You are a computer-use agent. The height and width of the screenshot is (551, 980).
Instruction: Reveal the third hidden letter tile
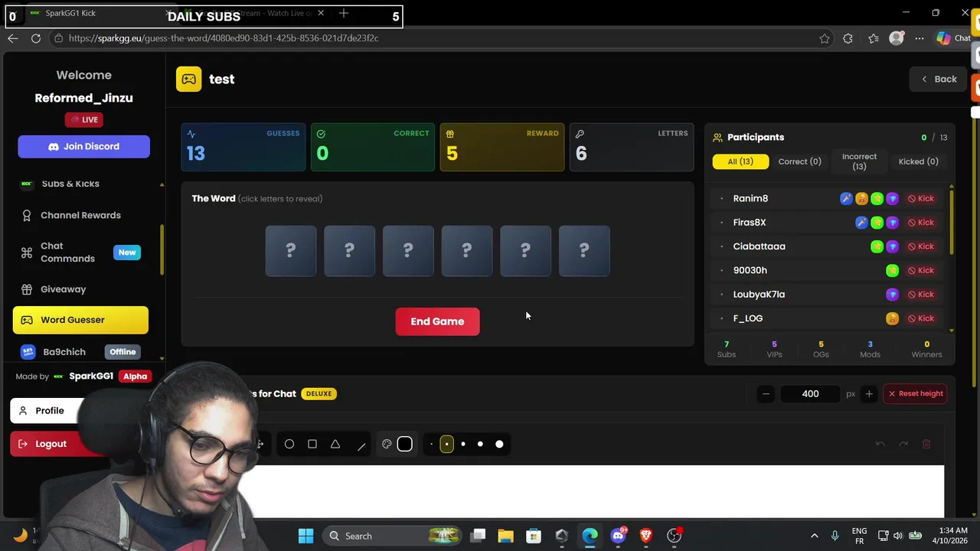(x=408, y=251)
